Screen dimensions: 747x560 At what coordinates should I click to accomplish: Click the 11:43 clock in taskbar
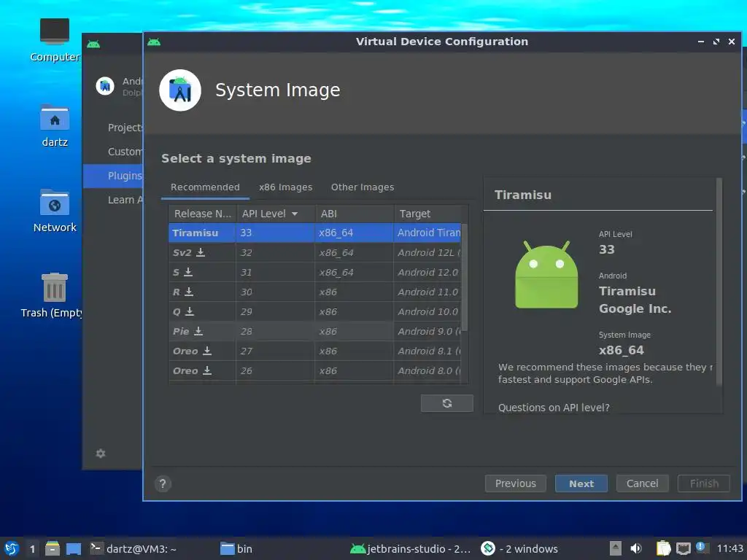tap(729, 548)
